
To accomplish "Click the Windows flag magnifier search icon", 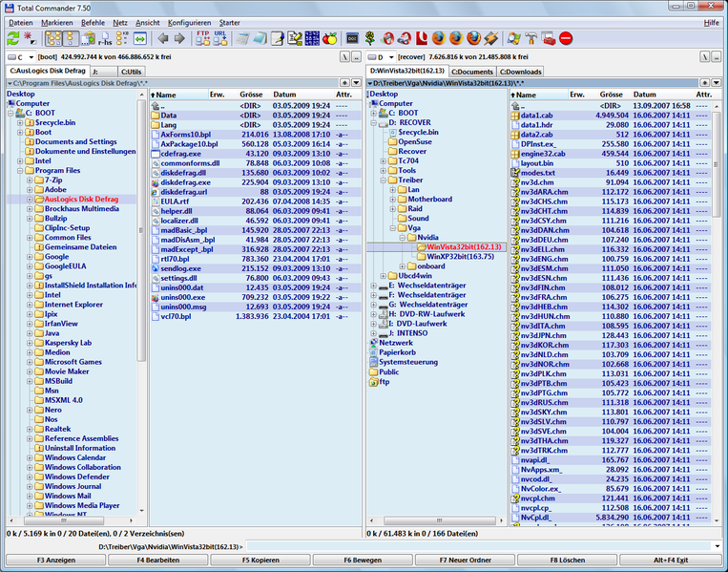I will tap(514, 38).
